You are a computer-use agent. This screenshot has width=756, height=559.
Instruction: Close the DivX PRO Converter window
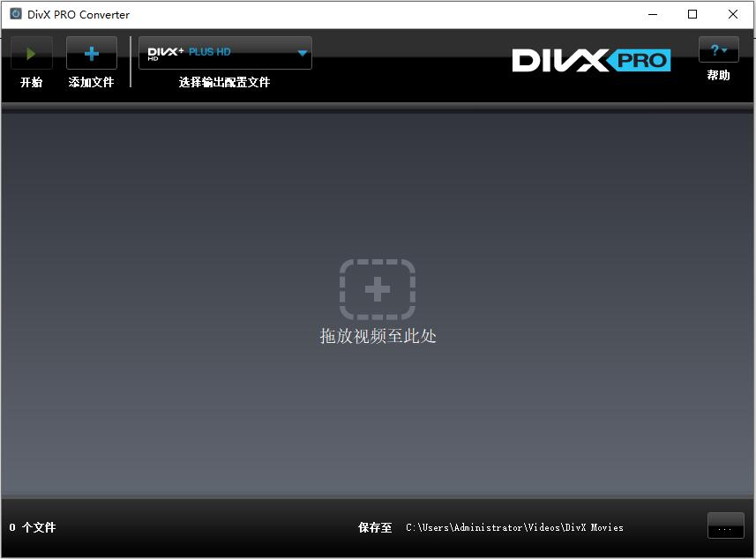point(733,14)
